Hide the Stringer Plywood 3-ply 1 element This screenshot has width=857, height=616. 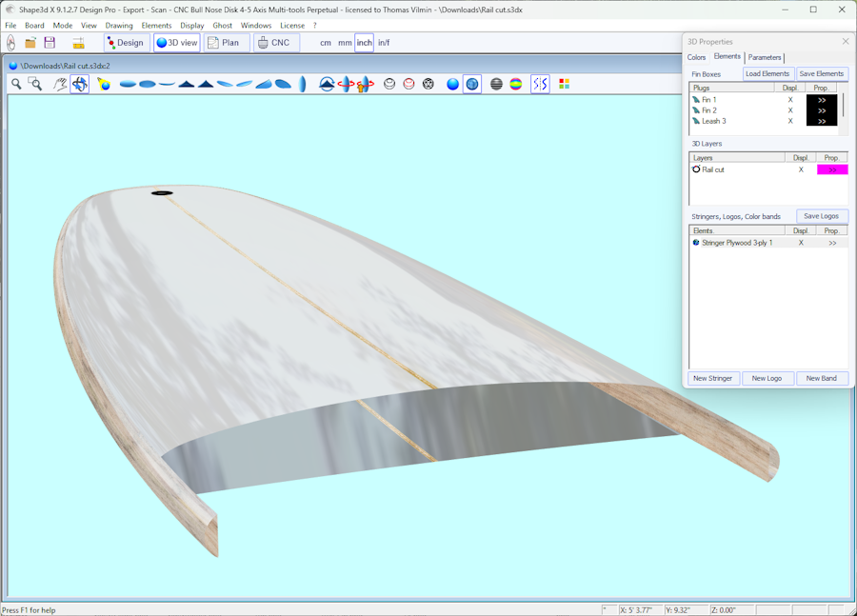click(x=801, y=243)
